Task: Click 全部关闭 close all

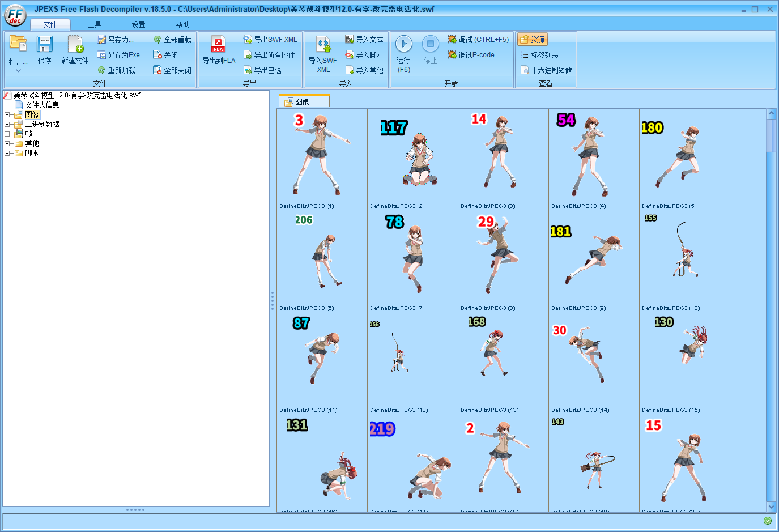Action: click(172, 70)
